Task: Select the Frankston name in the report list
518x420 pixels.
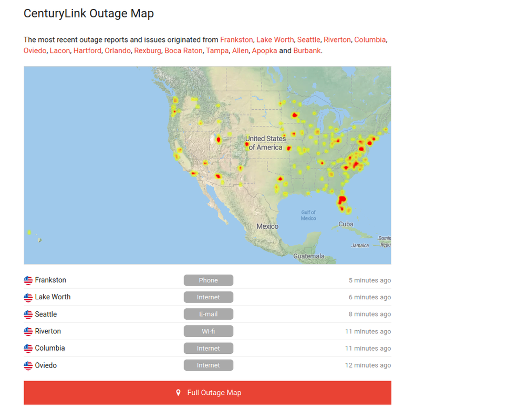Action: point(50,280)
